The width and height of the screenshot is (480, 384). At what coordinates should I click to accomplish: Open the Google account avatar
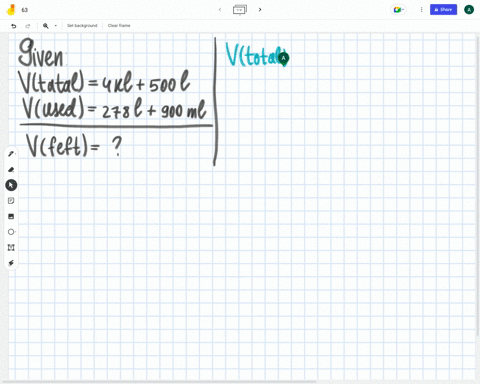tap(469, 10)
